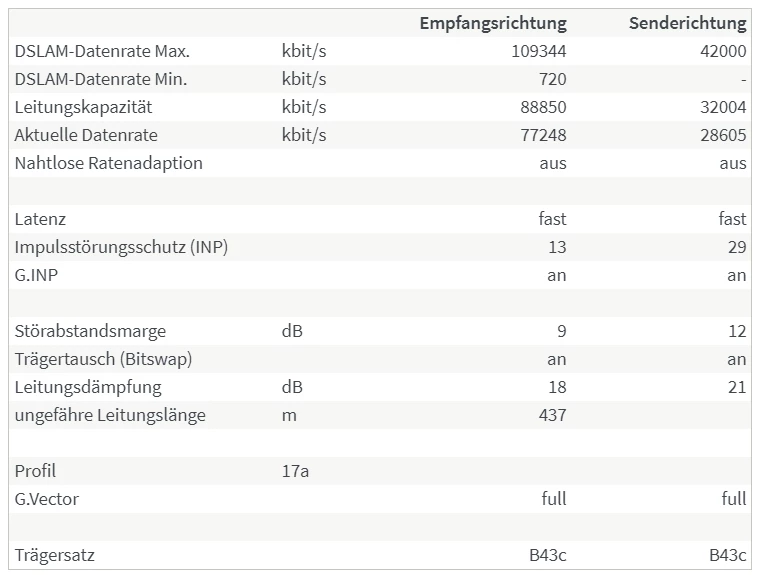Click the Trägertausch (Bitswap) label
Image resolution: width=764 pixels, height=575 pixels.
click(x=103, y=359)
